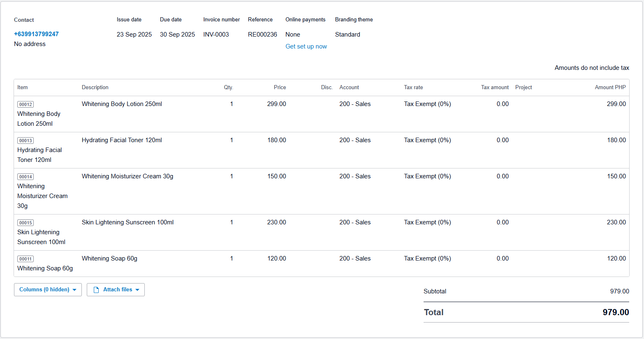Click the Due date 30 Sep 2025
644x339 pixels.
pos(177,35)
